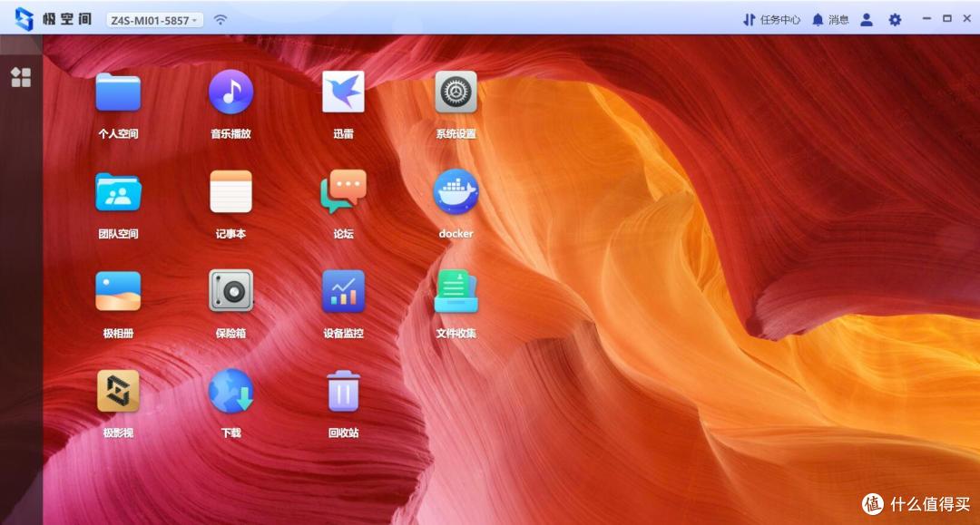Viewport: 980px width, 525px height.
Task: Open the gear settings in title bar
Action: (x=895, y=19)
